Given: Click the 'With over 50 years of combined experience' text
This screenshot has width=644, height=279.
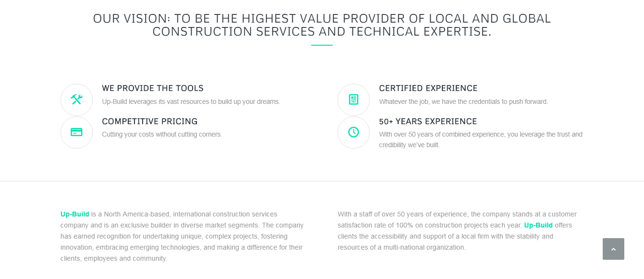Looking at the screenshot, I should point(481,139).
